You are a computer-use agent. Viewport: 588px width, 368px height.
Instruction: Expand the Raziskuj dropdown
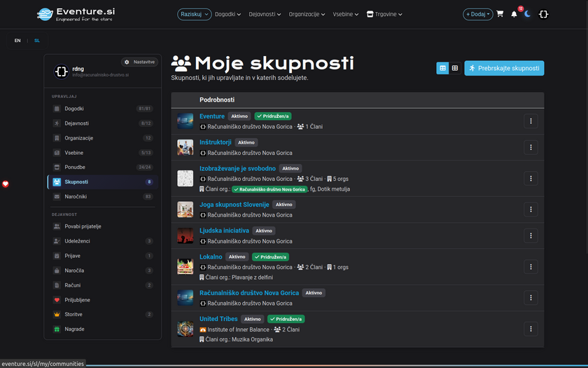[x=194, y=14]
